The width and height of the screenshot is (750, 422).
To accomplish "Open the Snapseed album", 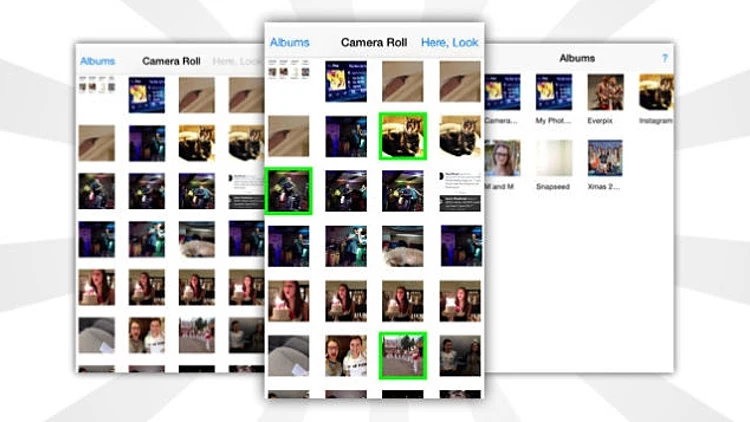I will 553,162.
